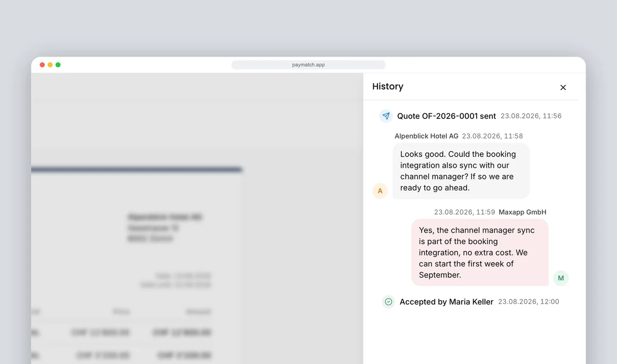Click timestamp '23.08.2026, 11:56'
The height and width of the screenshot is (364, 617).
[531, 116]
